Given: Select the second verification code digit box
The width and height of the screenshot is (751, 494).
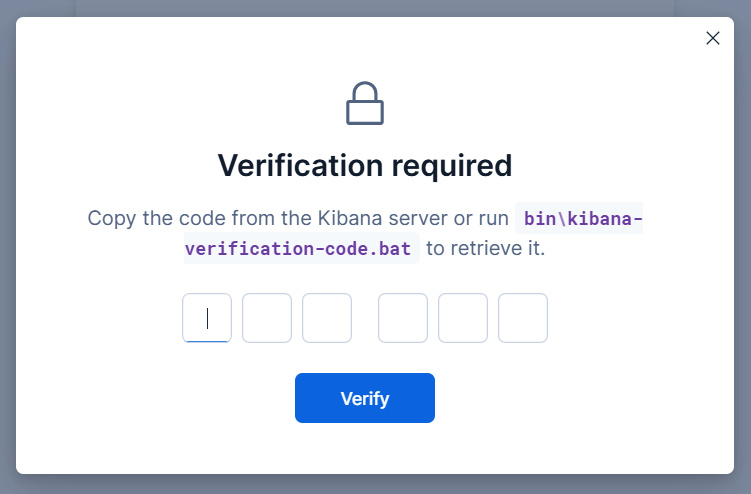Looking at the screenshot, I should pyautogui.click(x=267, y=318).
